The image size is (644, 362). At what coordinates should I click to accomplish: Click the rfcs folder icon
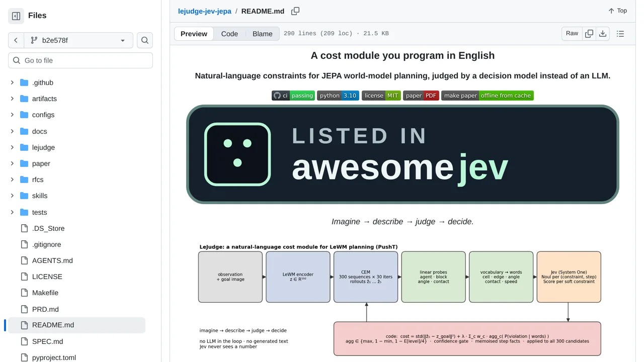(x=24, y=179)
